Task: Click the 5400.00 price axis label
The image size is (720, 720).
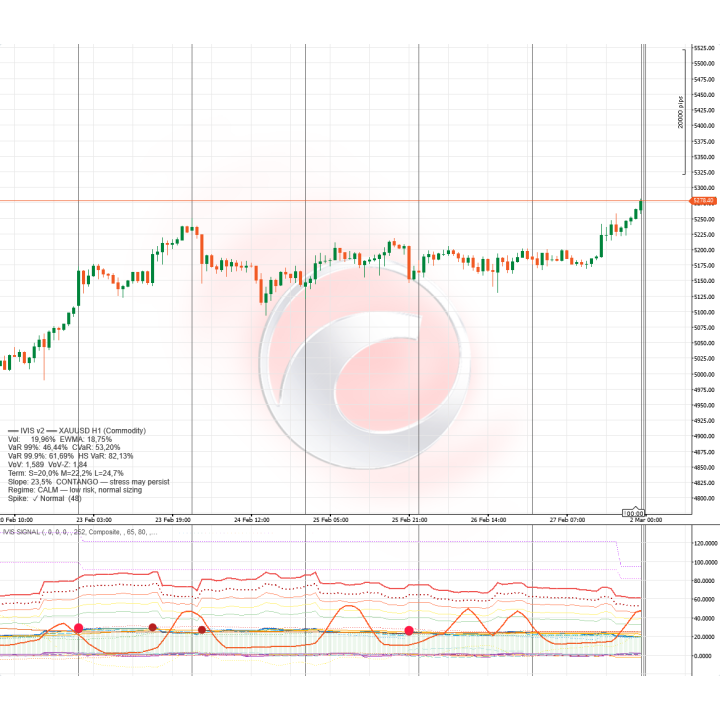Action: (704, 126)
